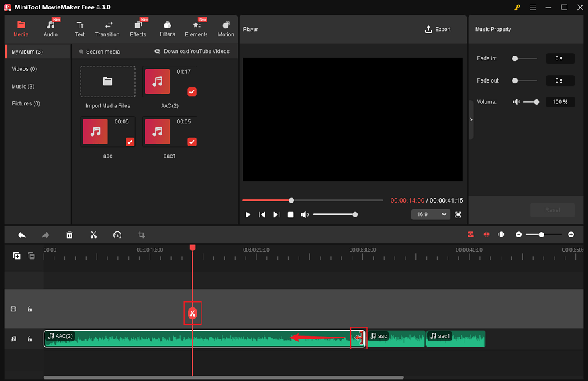
Task: Select the crop tool
Action: [x=142, y=235]
